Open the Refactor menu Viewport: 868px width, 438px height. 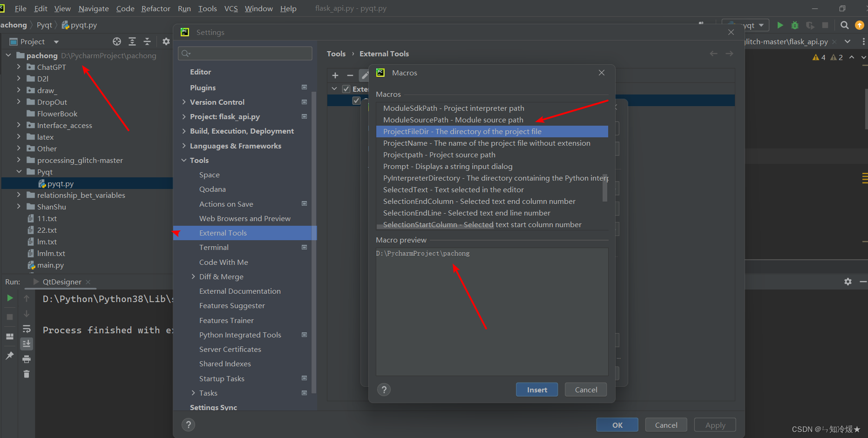(156, 8)
